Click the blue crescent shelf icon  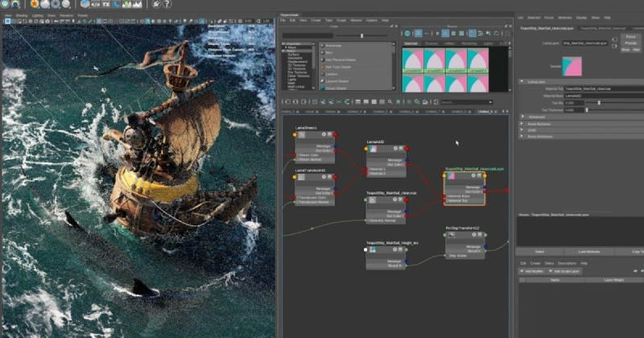pos(117,4)
